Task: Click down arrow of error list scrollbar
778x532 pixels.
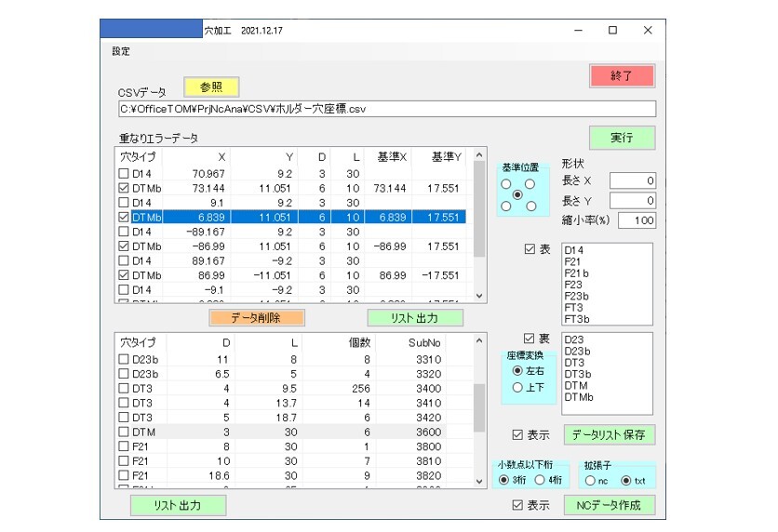Action: pos(479,295)
